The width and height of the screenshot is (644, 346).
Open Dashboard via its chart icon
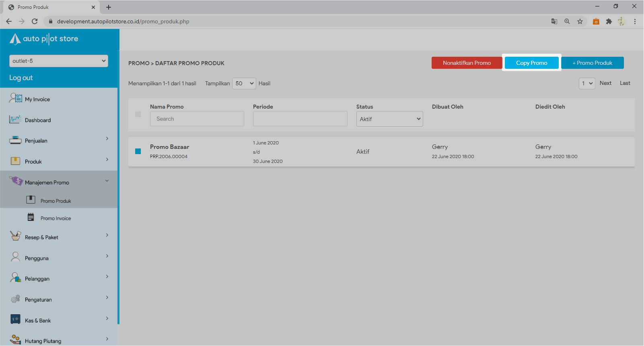coord(15,119)
